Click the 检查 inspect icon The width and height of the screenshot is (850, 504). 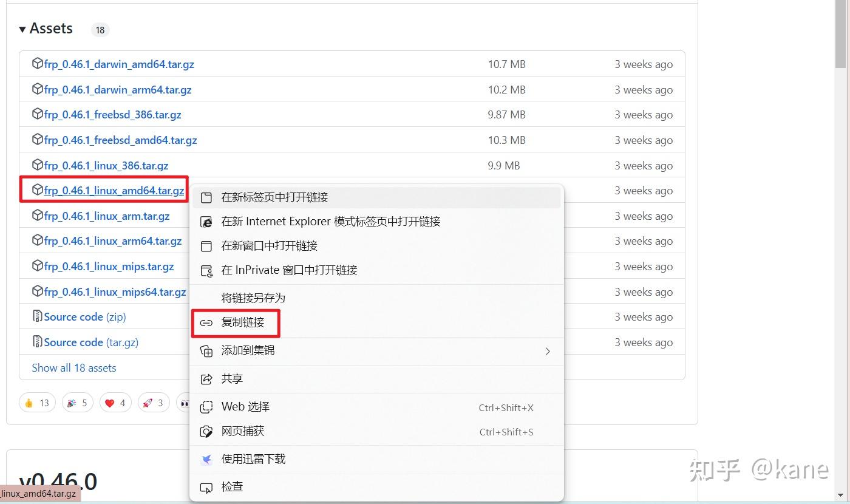pos(206,486)
